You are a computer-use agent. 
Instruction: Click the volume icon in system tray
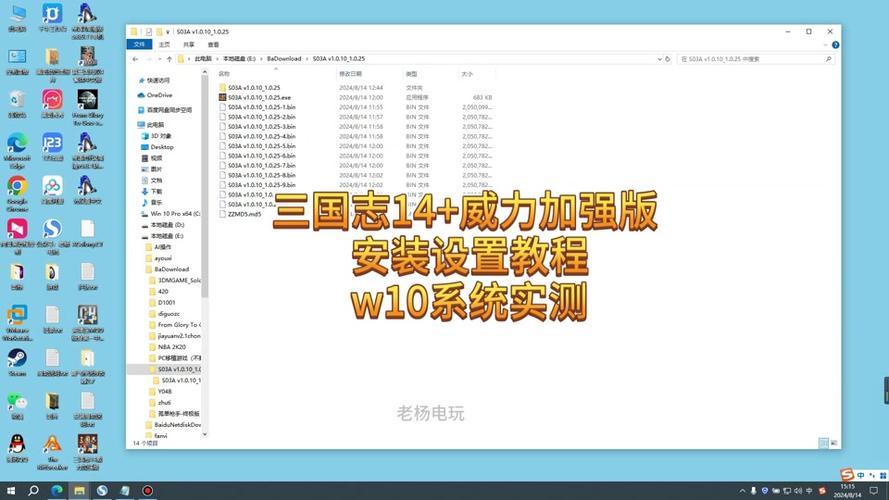(798, 491)
